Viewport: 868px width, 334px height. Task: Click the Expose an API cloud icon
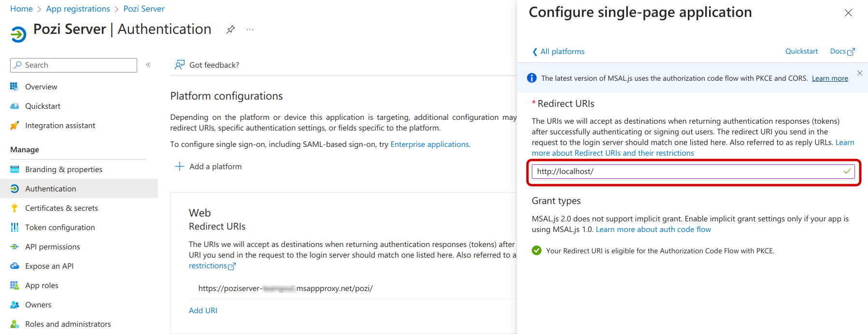point(14,266)
